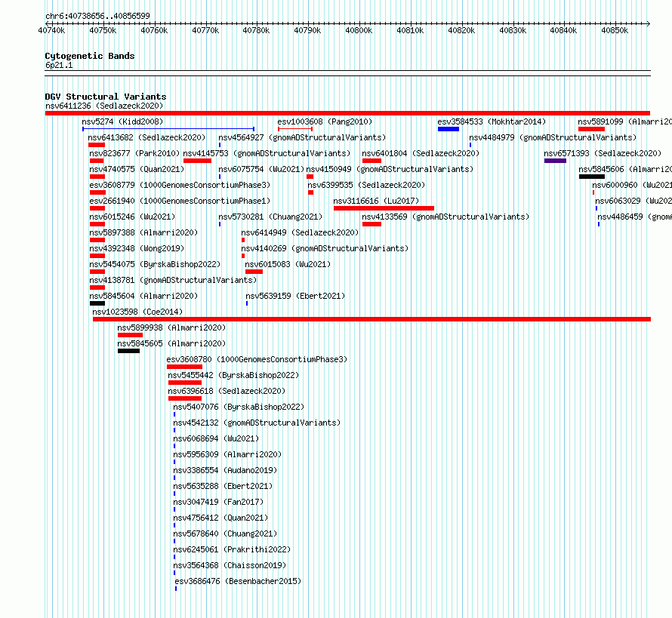Open nsv5956309 (Almarri2020) label

(227, 454)
